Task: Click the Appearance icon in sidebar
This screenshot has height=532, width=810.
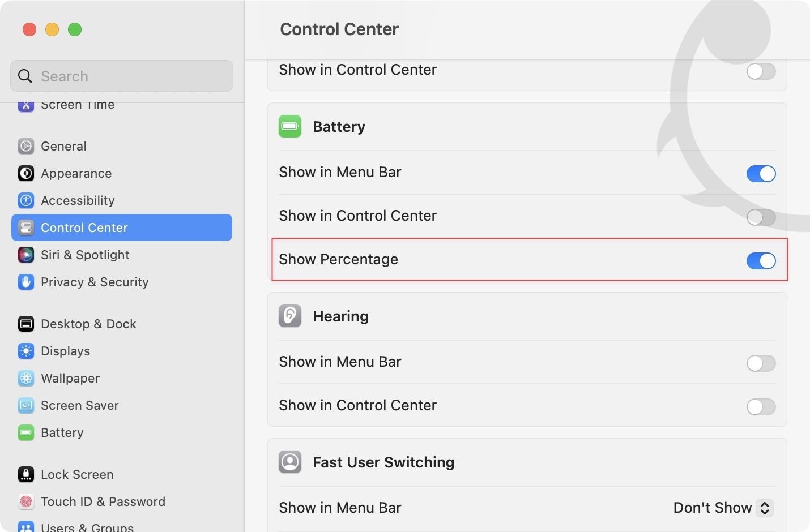Action: (x=26, y=173)
